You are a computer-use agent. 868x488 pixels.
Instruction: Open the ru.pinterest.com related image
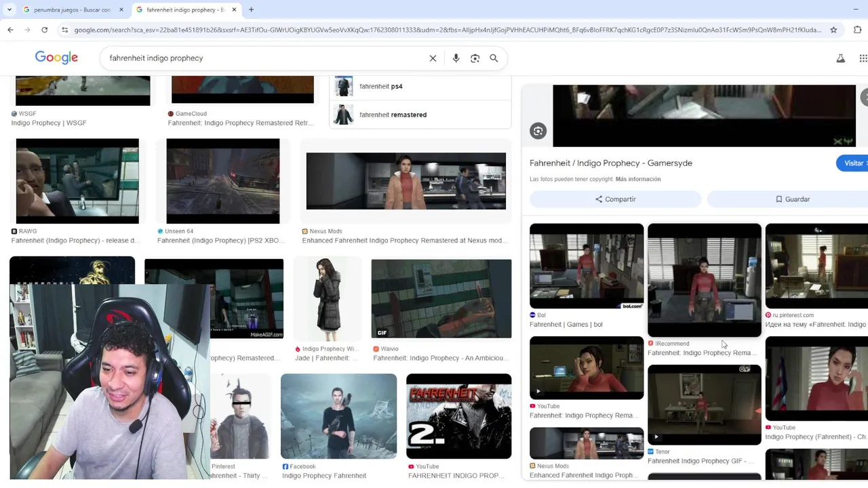816,266
